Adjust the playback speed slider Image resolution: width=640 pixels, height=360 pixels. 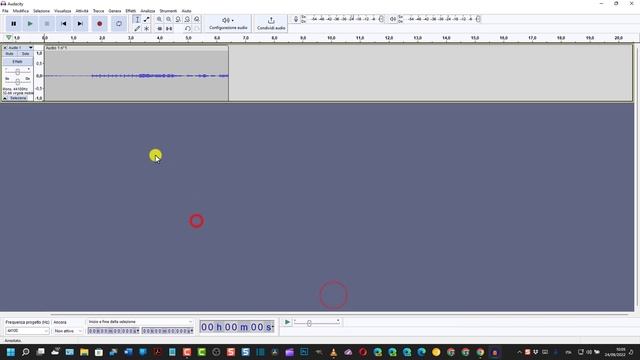pos(317,323)
